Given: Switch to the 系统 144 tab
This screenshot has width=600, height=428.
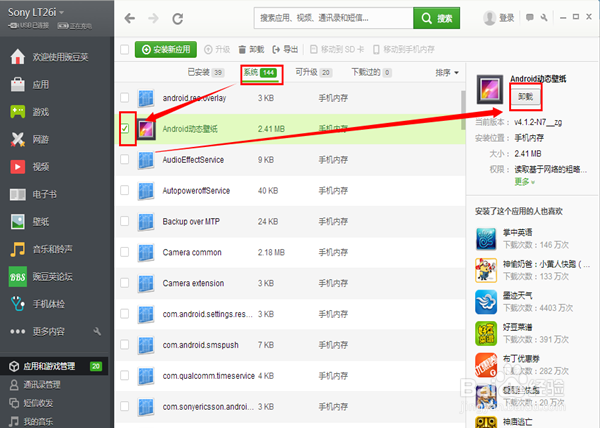Looking at the screenshot, I should pyautogui.click(x=261, y=72).
